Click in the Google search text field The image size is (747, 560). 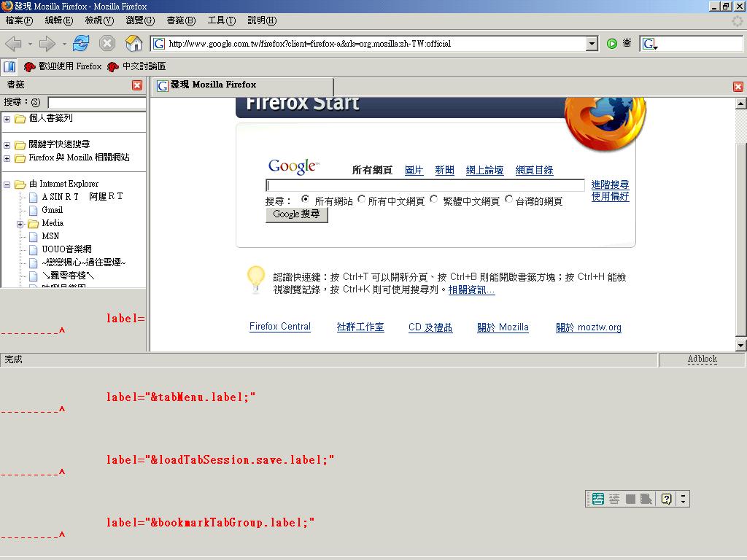point(425,185)
